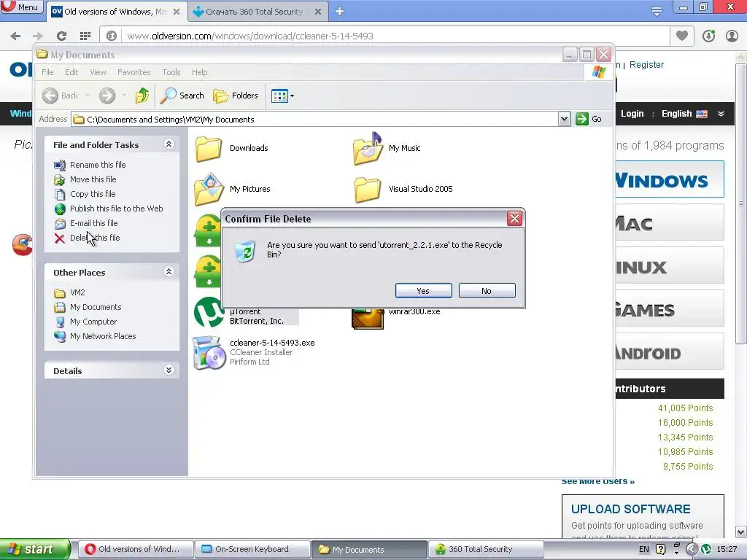Viewport: 747px width, 560px height.
Task: Click the Windows Start button
Action: pos(34,549)
